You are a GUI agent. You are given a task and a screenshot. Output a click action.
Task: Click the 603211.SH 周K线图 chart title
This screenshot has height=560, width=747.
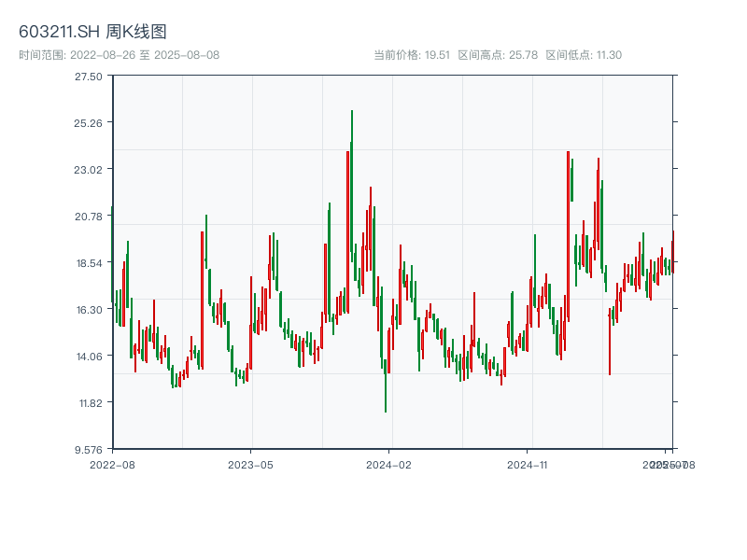pos(92,33)
